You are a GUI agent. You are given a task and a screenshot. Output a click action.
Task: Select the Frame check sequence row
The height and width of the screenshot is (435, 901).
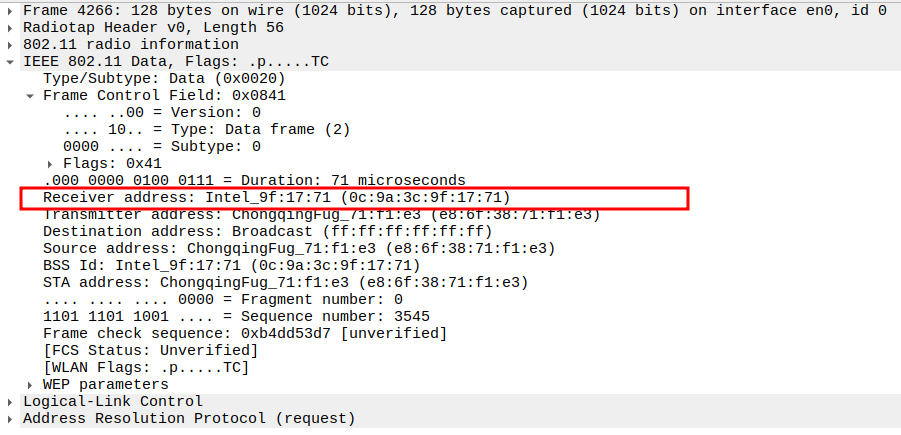(x=244, y=333)
